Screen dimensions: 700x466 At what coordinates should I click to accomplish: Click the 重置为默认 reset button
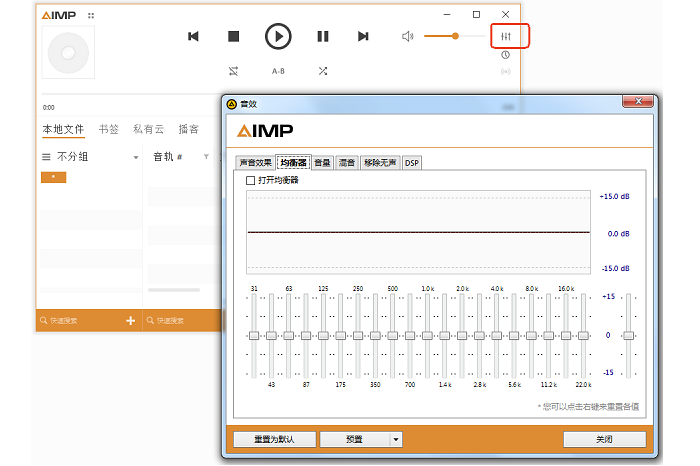(x=275, y=439)
